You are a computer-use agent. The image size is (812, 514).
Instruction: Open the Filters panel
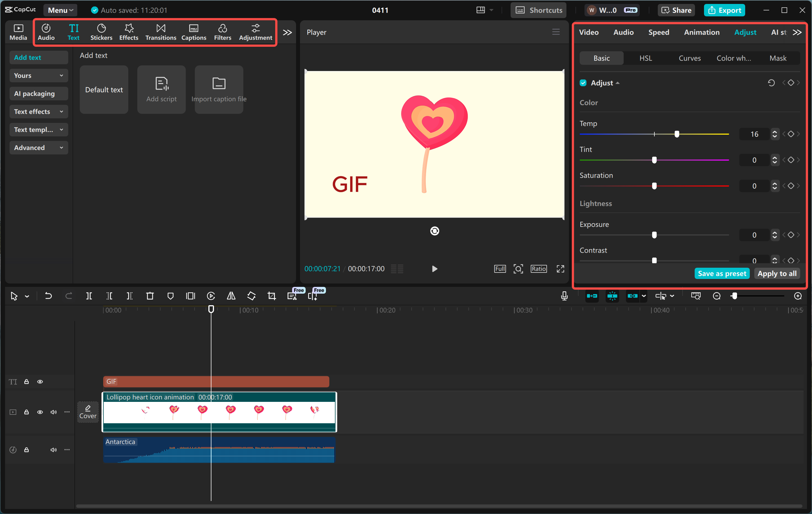[222, 32]
